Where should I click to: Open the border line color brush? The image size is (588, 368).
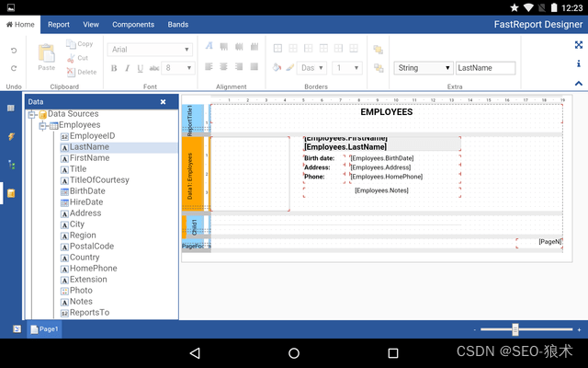pos(290,67)
